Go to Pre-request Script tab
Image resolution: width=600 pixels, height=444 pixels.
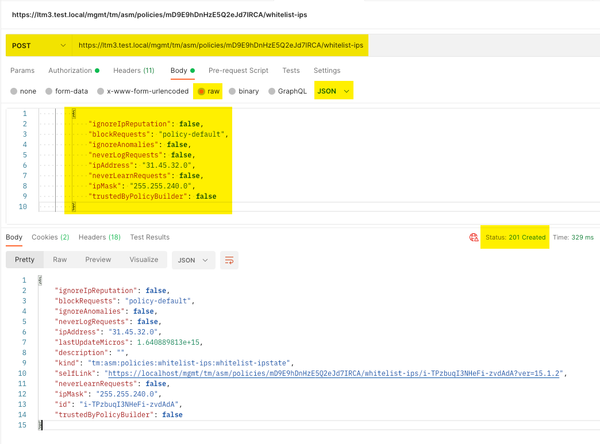click(238, 71)
